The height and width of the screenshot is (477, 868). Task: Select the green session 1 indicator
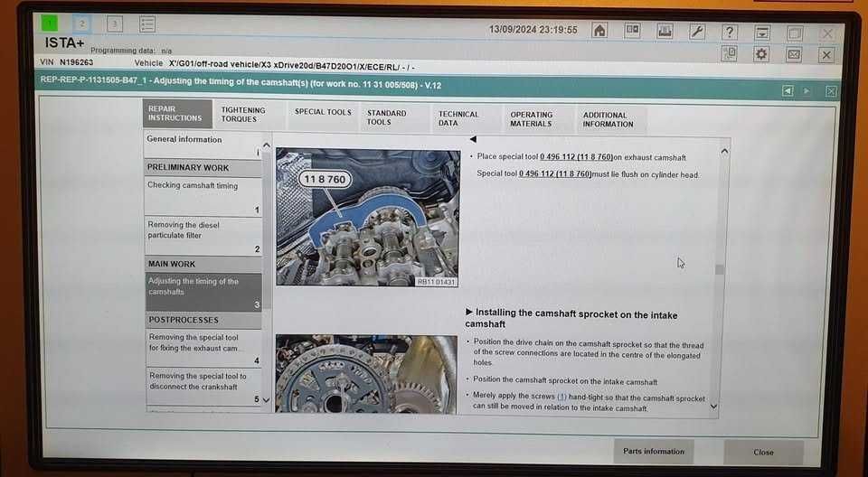pos(49,23)
